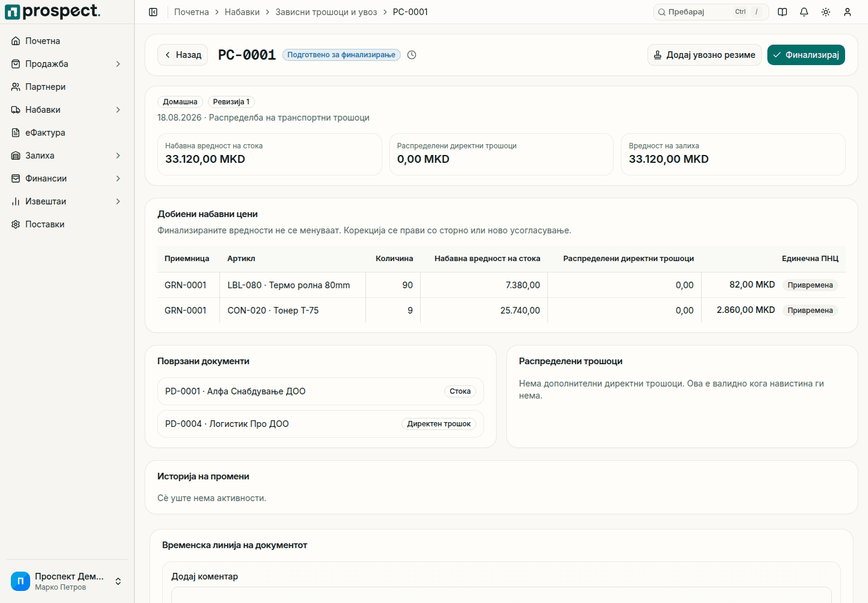Click the Prospect logo
This screenshot has width=868, height=603.
click(x=53, y=11)
